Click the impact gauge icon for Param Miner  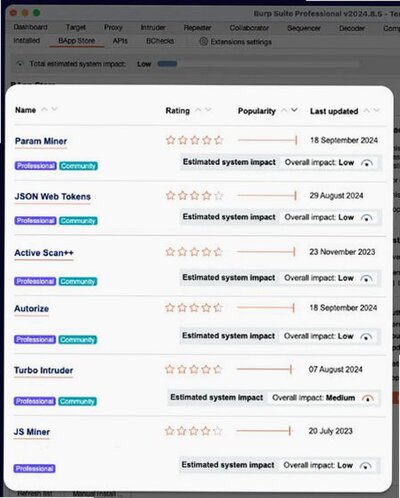pyautogui.click(x=367, y=163)
